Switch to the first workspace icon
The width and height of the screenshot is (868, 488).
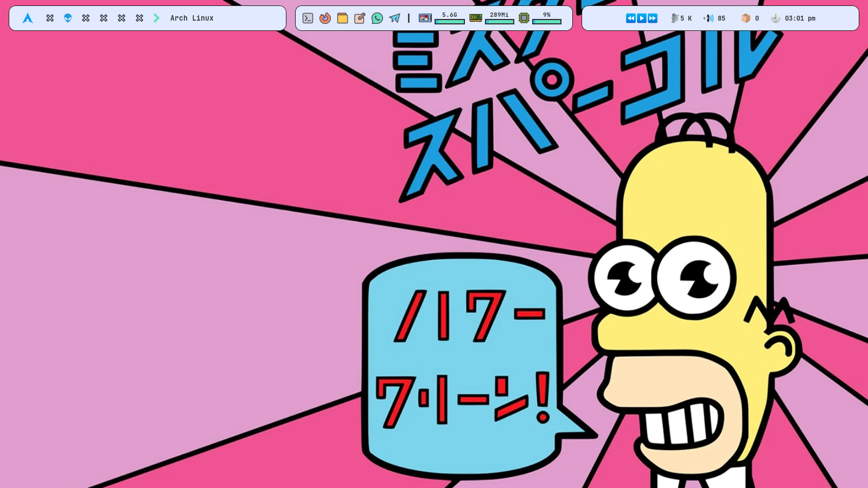point(50,18)
